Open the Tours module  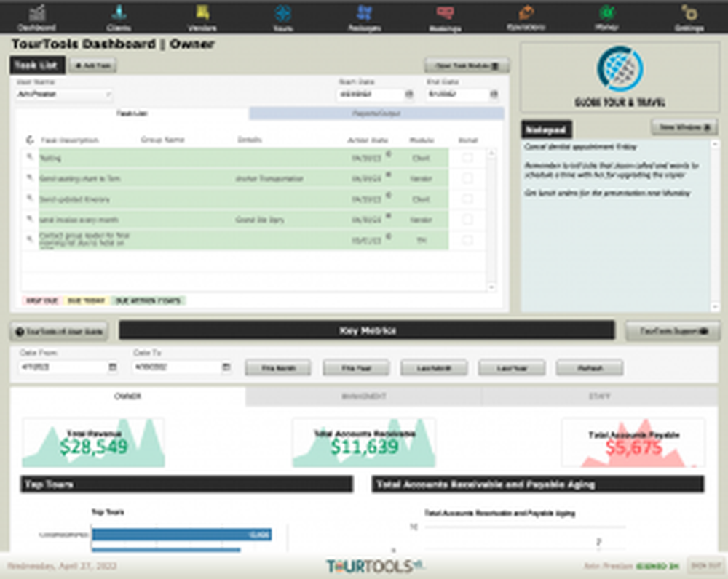click(282, 16)
